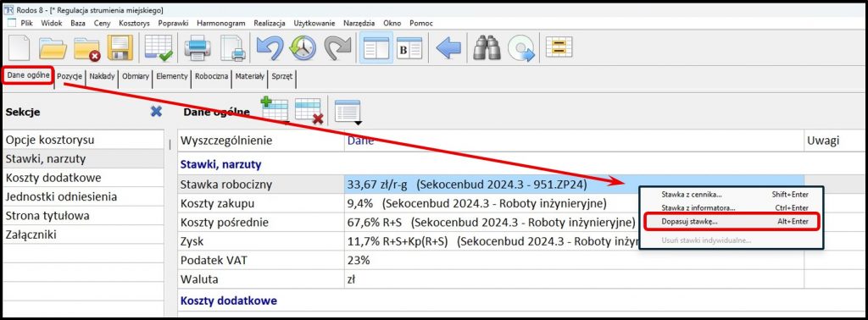This screenshot has width=868, height=320.
Task: Open the Ceny menu
Action: [x=102, y=23]
